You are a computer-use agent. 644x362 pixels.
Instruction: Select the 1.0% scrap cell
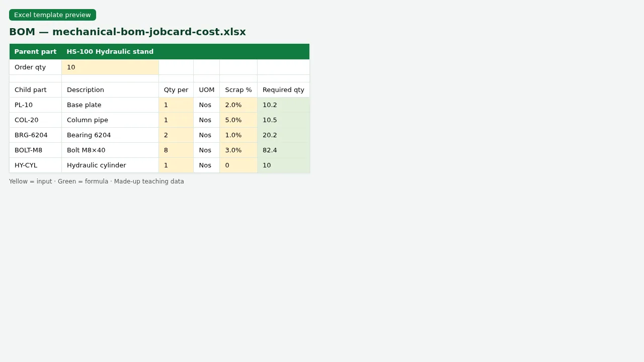coord(238,135)
